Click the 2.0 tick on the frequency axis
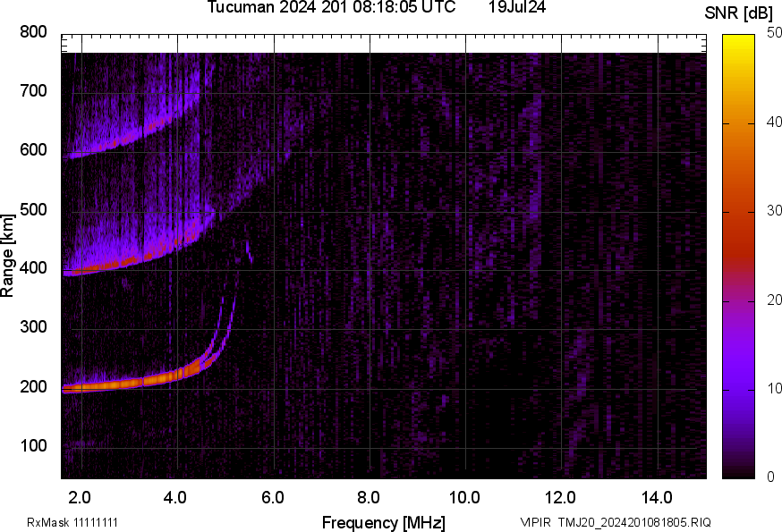This screenshot has width=782, height=532. [x=81, y=496]
